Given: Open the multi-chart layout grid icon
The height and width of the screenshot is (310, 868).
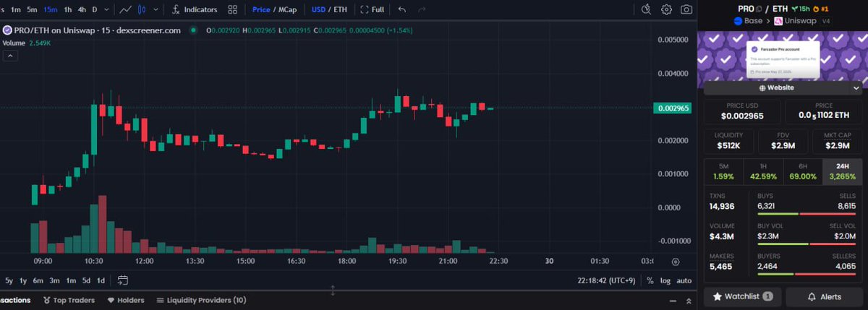Looking at the screenshot, I should 233,9.
